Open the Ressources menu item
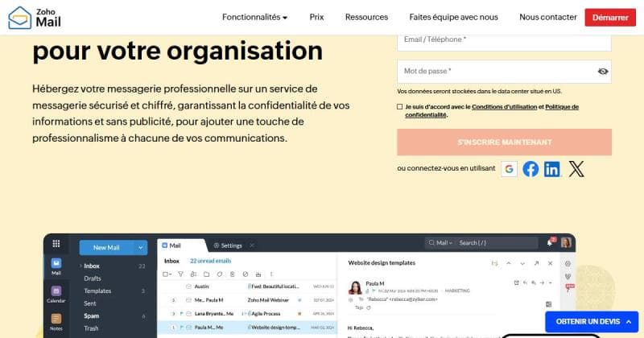Screen dimensions: 644x338 coord(366,17)
